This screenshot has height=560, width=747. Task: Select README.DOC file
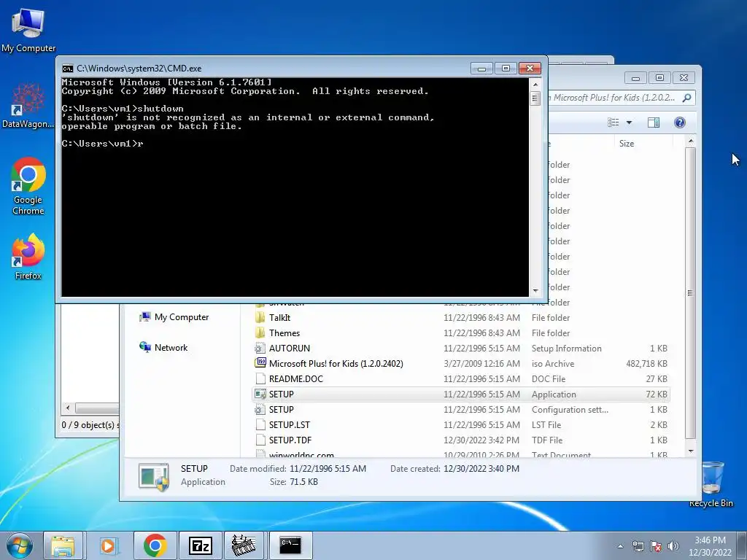point(461,378)
